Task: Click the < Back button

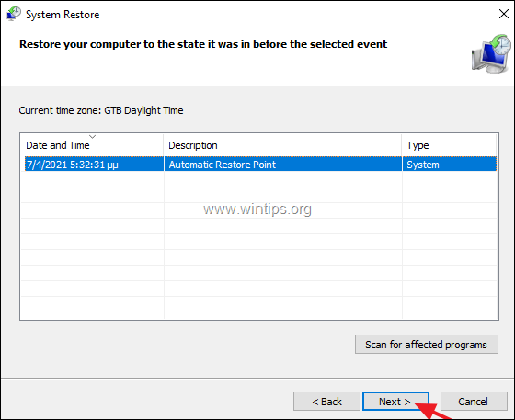Action: click(326, 401)
